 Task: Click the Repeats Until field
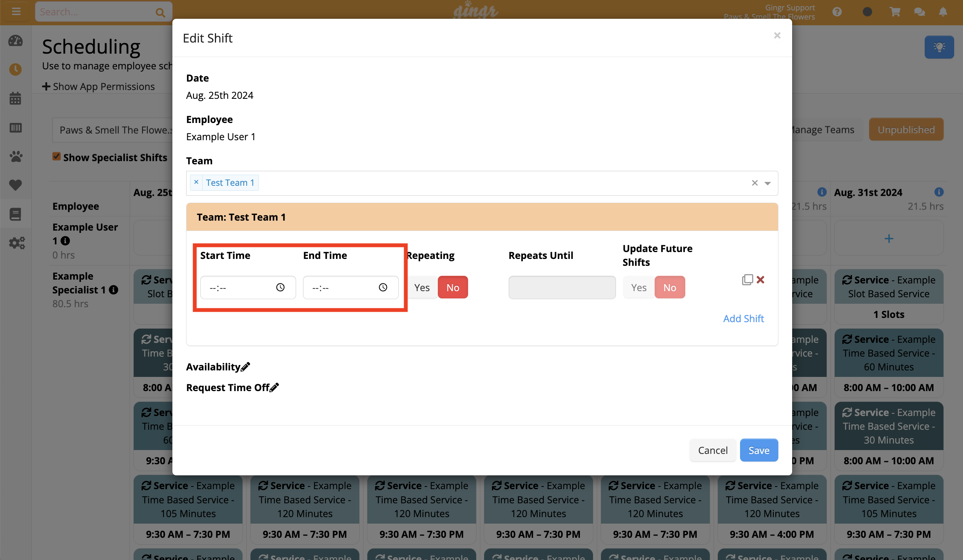562,287
